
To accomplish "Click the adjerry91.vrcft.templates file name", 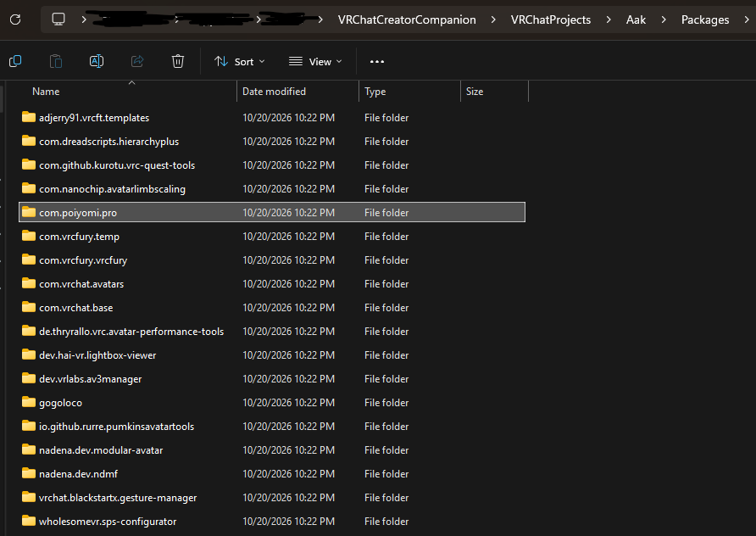I will (x=94, y=118).
